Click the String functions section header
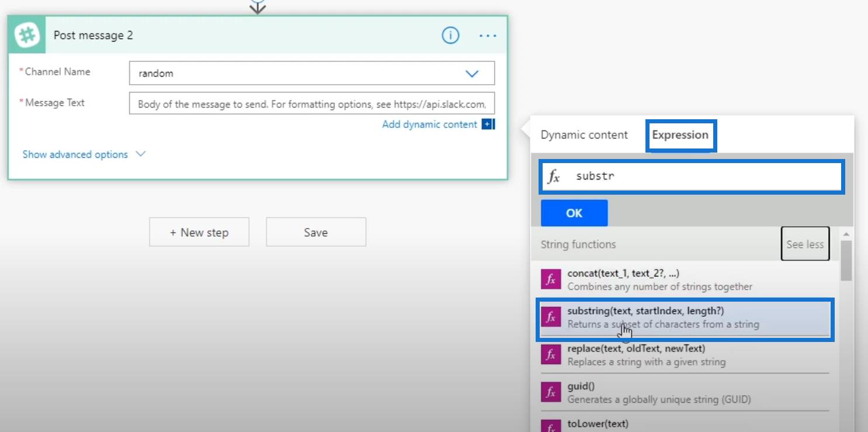The width and height of the screenshot is (868, 432). pos(578,244)
